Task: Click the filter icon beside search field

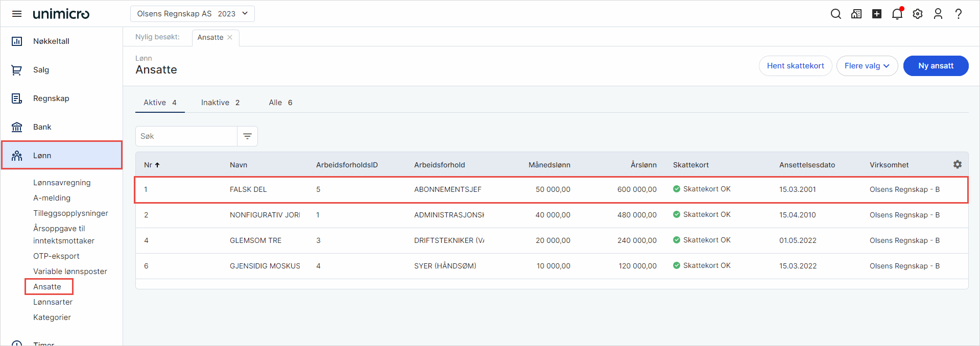Action: [247, 136]
